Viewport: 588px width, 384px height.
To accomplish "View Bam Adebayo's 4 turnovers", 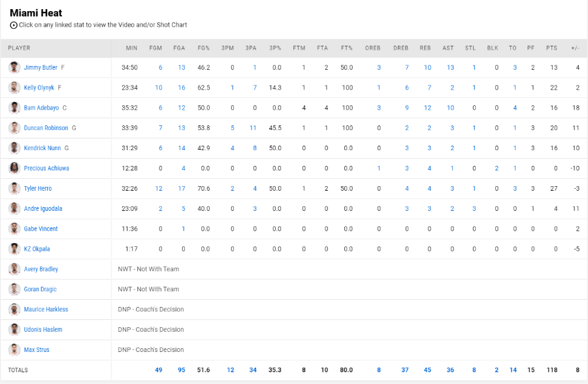I will tap(515, 108).
